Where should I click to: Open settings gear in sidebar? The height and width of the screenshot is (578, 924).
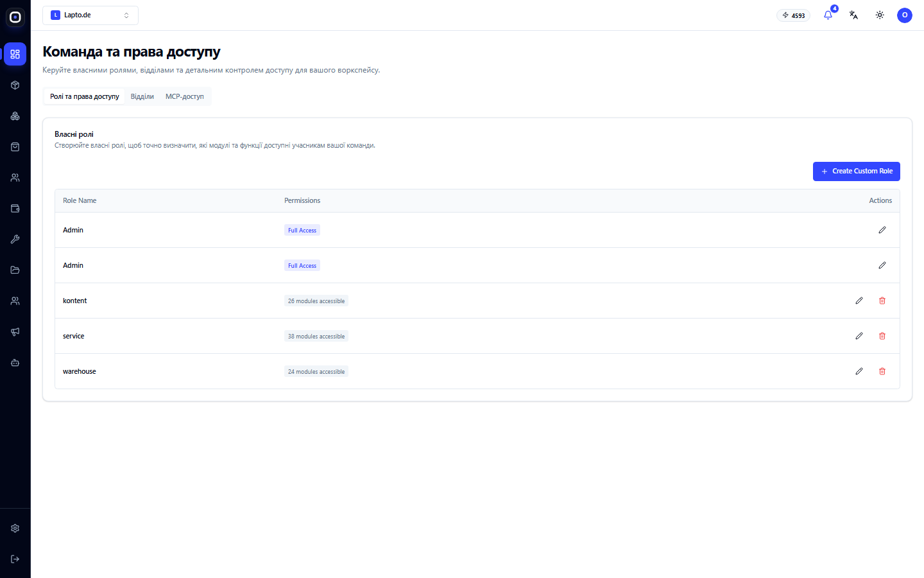point(15,528)
